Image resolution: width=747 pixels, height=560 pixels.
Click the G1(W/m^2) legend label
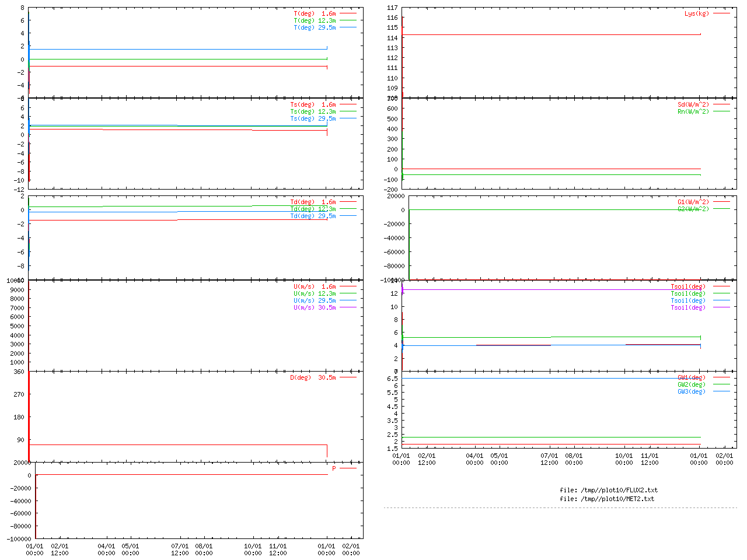[693, 202]
